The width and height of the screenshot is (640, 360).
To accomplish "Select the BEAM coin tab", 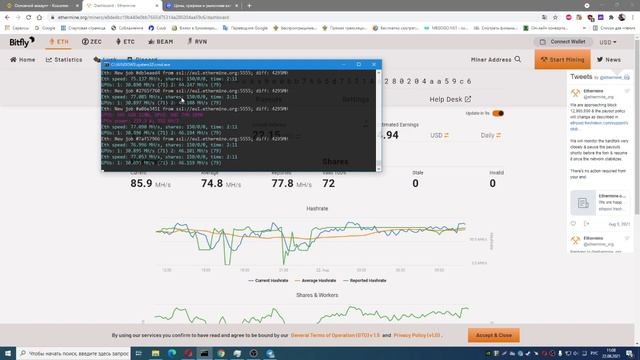I will 161,42.
